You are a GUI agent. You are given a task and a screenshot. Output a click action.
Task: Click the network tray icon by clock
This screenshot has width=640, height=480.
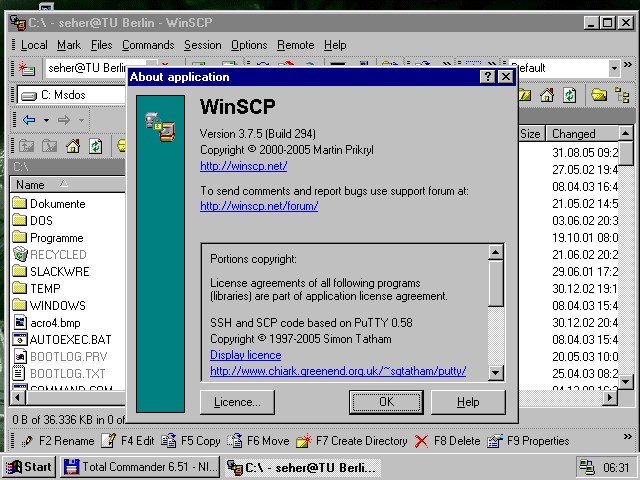(587, 467)
